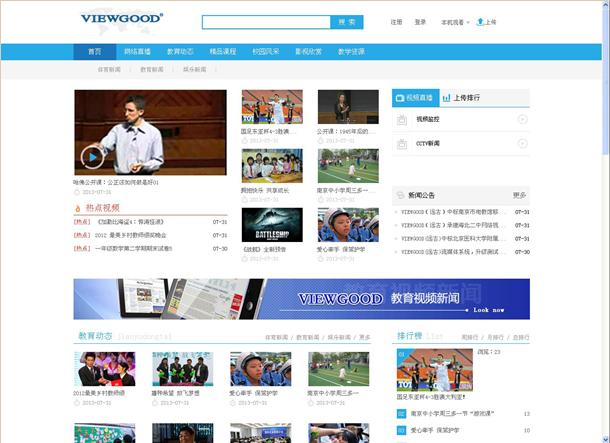
Task: Open the 2012最美乡村教师颁 thumbnail
Action: point(105,369)
